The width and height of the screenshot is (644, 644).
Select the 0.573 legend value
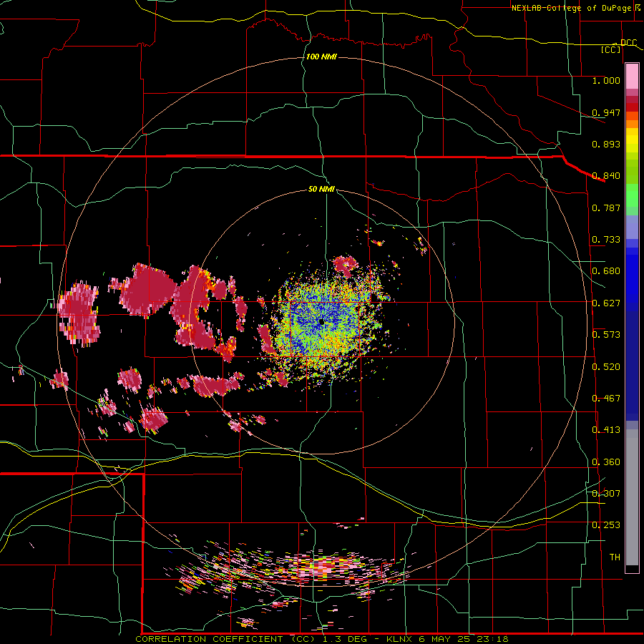[x=606, y=335]
